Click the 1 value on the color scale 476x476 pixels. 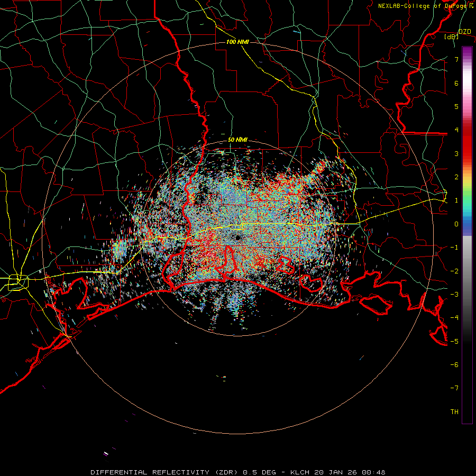456,200
